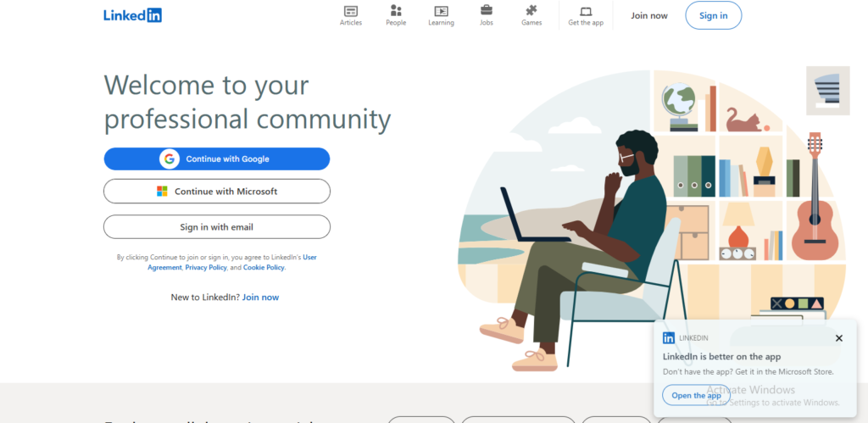The height and width of the screenshot is (423, 868).
Task: Open the Learning video icon
Action: tap(441, 11)
